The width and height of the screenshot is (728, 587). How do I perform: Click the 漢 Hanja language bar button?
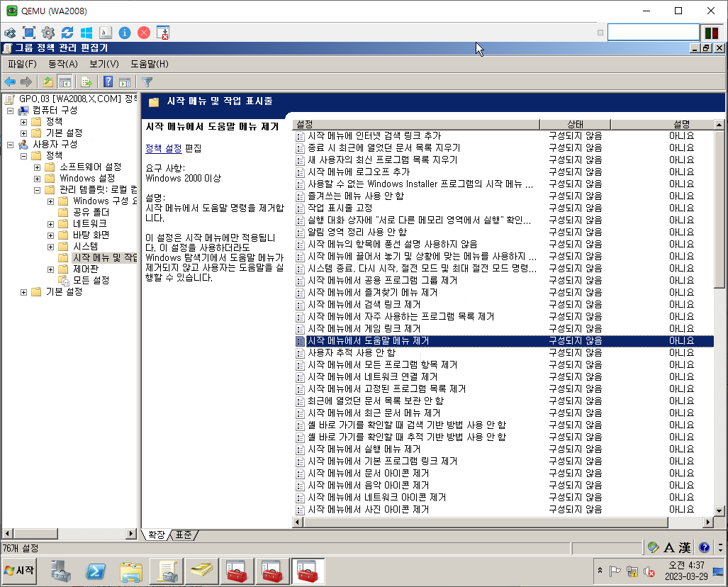684,547
